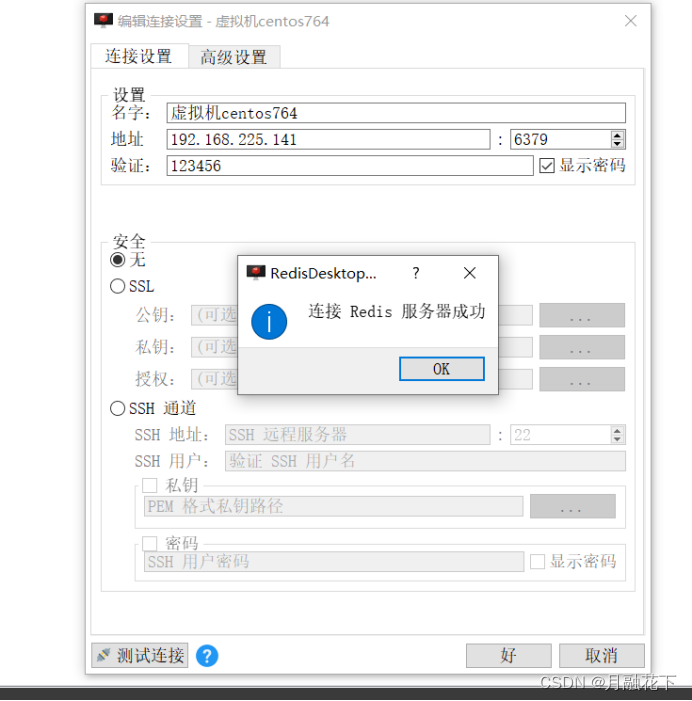Open help via the blue question mark icon

coord(207,656)
